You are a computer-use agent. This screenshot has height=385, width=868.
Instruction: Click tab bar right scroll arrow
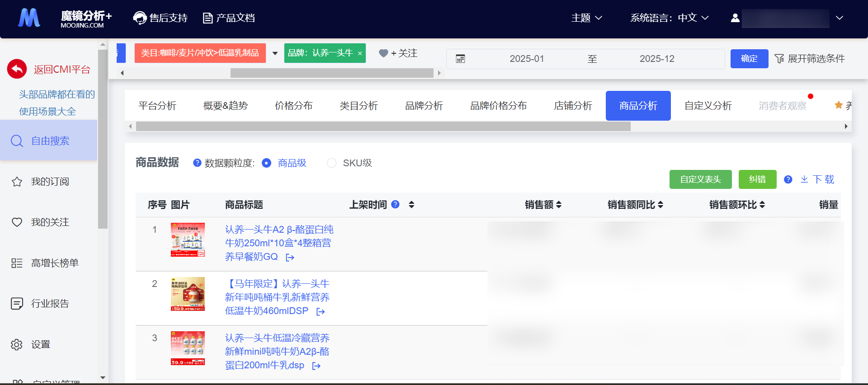(x=846, y=127)
